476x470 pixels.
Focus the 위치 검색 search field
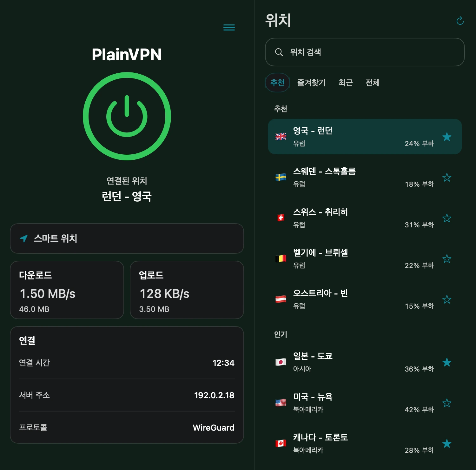point(365,52)
